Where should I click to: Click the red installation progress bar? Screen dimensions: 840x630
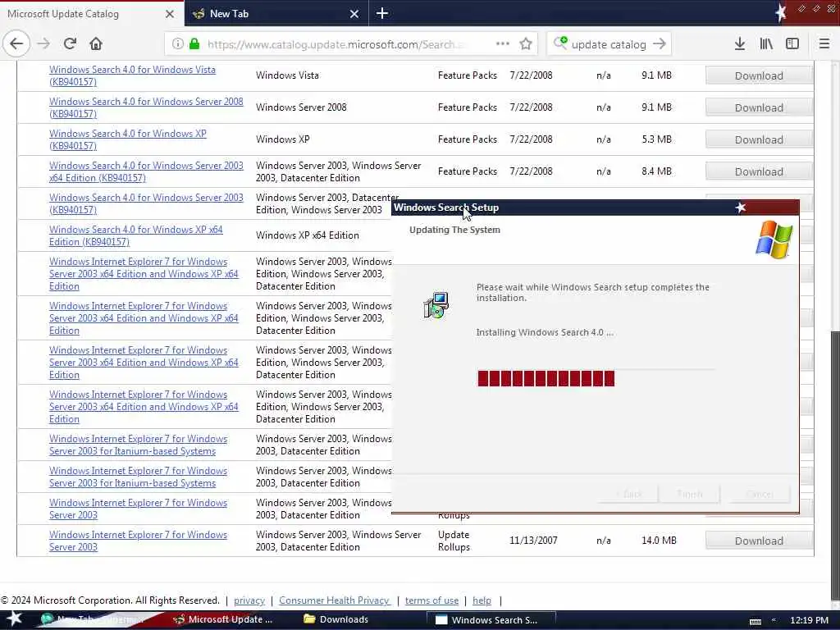tap(546, 378)
